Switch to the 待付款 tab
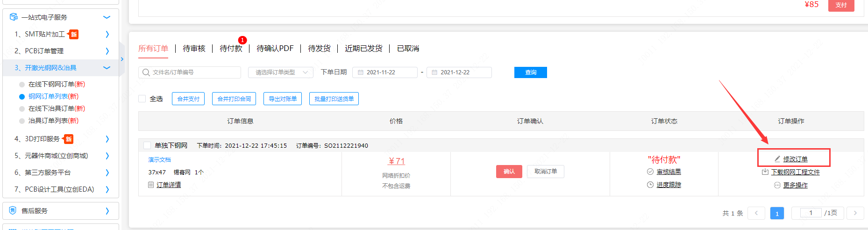Screen dimensions: 868x230 (231, 49)
